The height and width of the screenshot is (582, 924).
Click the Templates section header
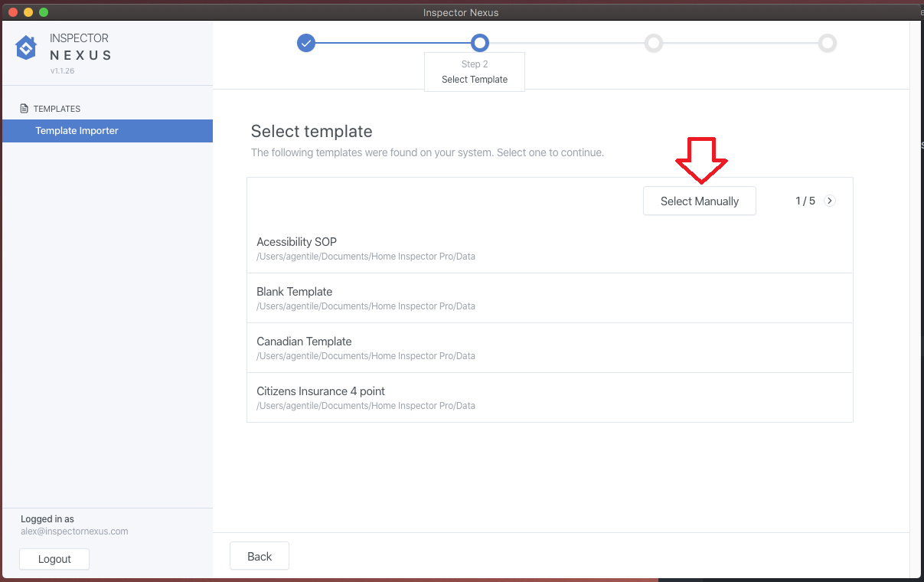(57, 109)
